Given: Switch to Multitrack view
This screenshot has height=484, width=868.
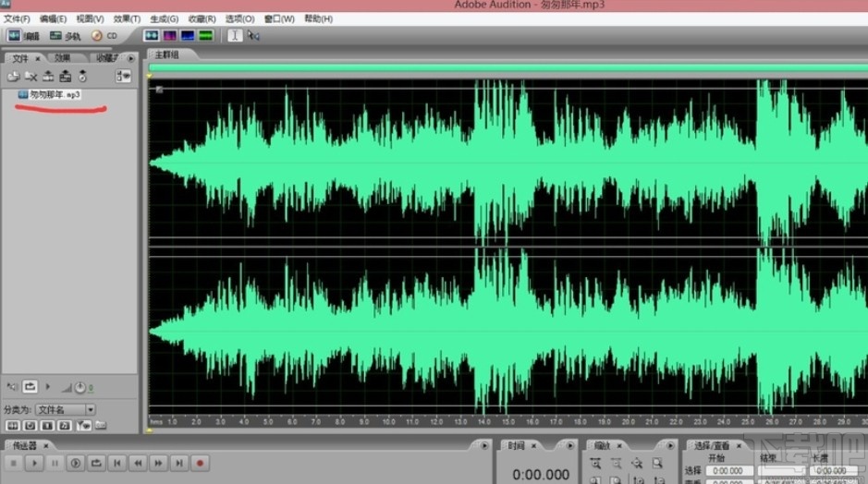Looking at the screenshot, I should 65,36.
